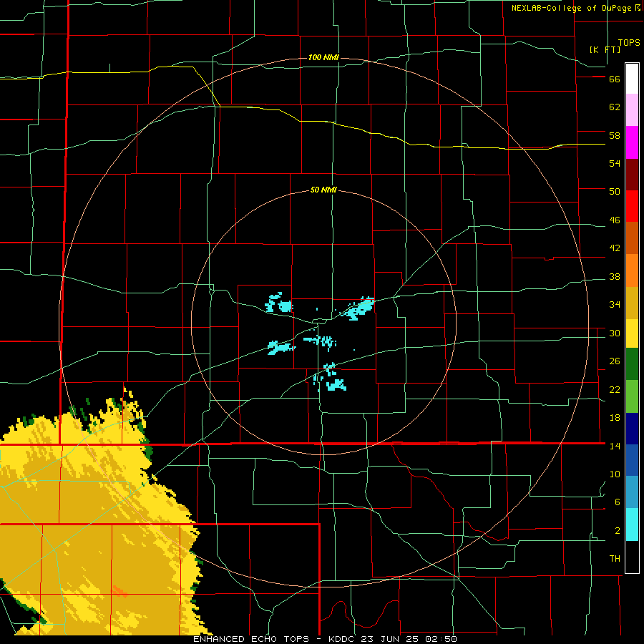This screenshot has width=644, height=644.
Task: Click the 18 legend value
Action: 615,418
